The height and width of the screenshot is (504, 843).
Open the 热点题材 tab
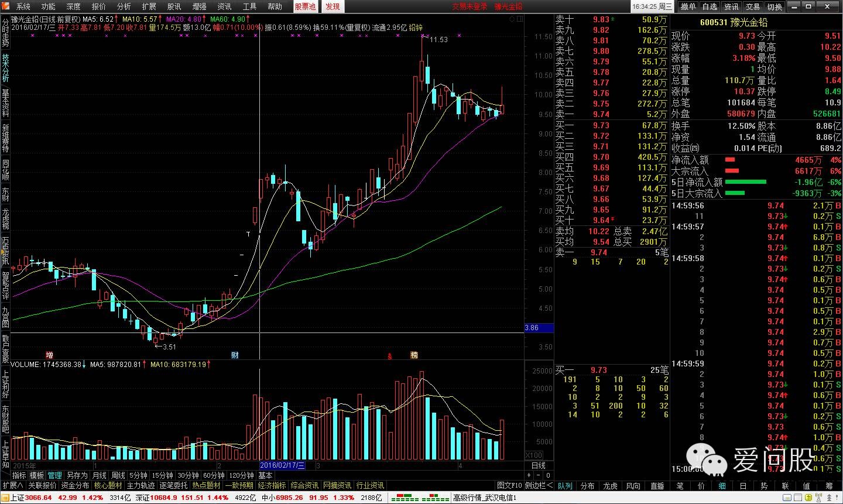(207, 485)
